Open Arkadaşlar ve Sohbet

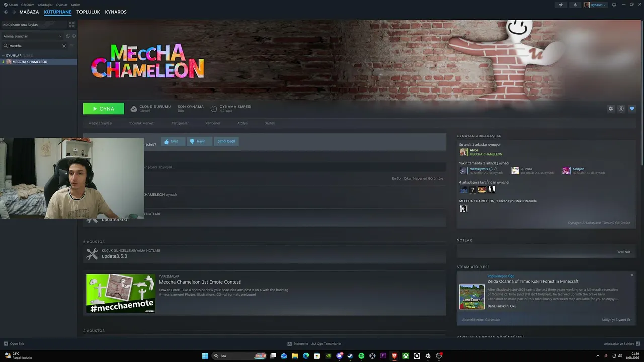pos(622,344)
